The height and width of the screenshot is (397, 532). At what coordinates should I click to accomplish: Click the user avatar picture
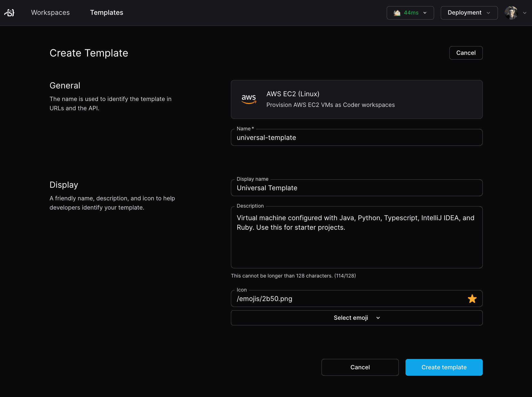(511, 13)
